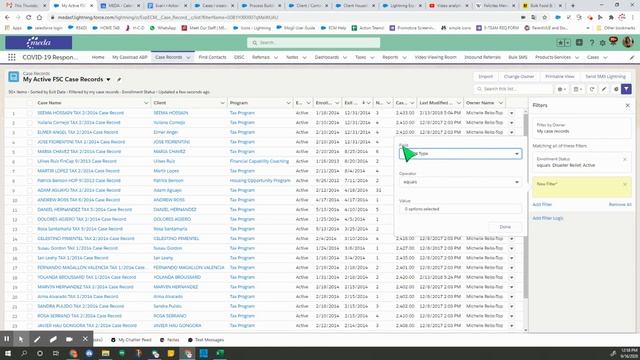
Task: Refresh the case records list
Action: [592, 89]
